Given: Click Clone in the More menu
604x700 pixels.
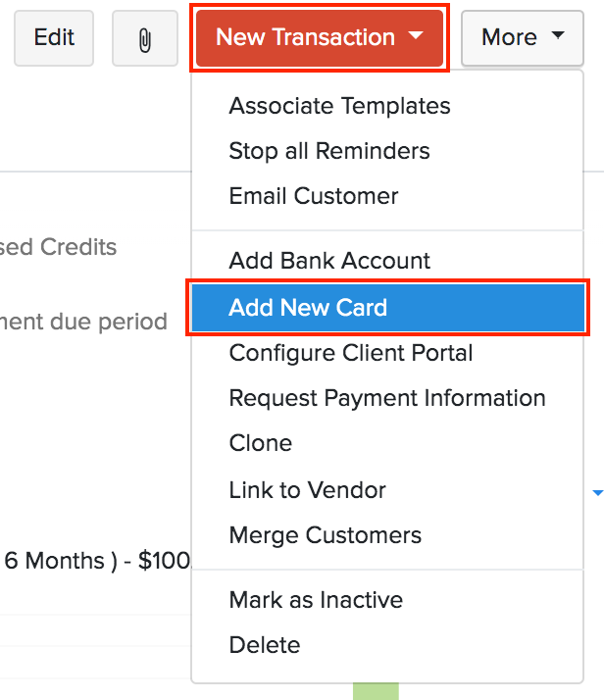Looking at the screenshot, I should tap(260, 443).
